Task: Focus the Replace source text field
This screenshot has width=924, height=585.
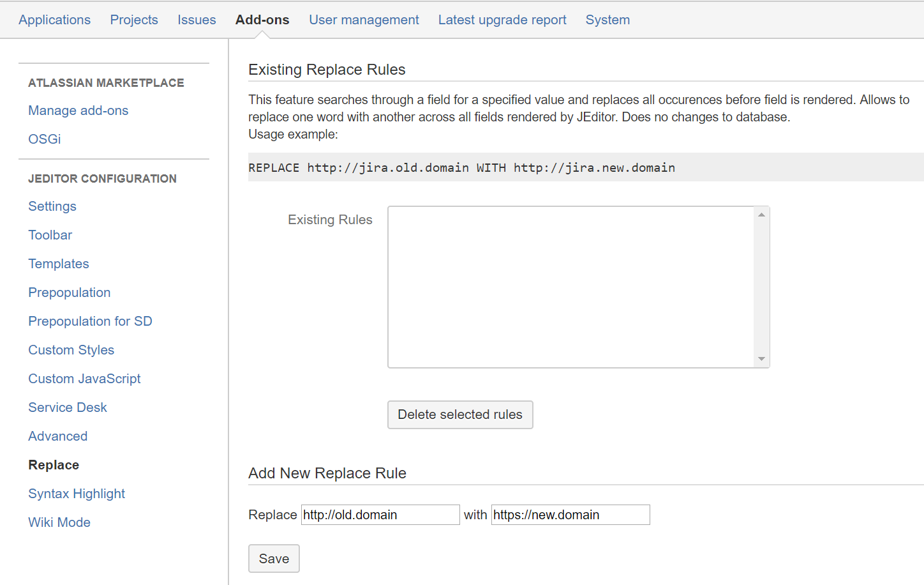Action: click(x=380, y=515)
